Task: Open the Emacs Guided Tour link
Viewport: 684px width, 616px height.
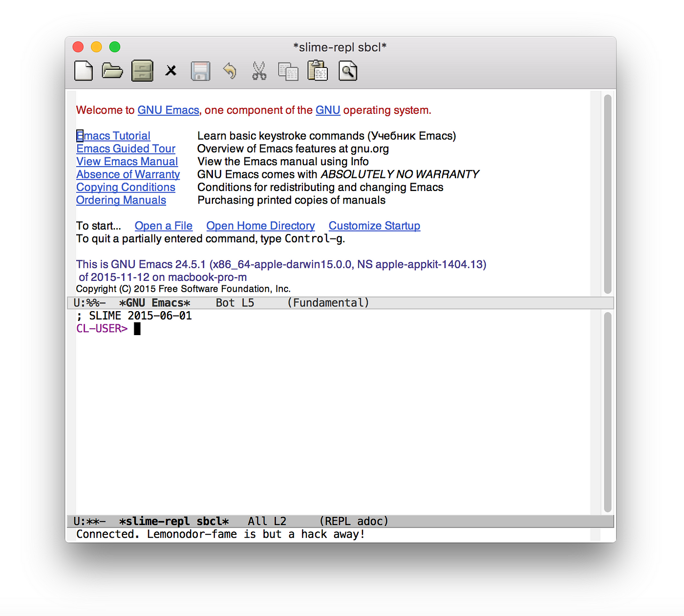Action: 126,149
